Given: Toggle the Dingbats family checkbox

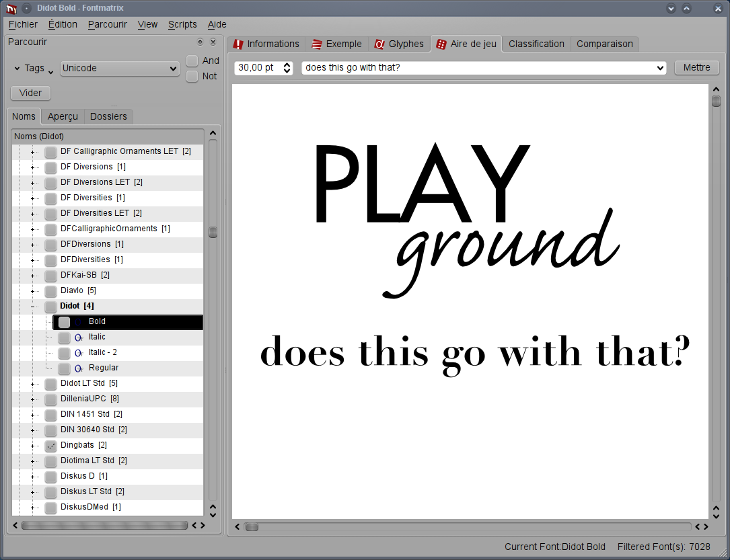Looking at the screenshot, I should 50,446.
